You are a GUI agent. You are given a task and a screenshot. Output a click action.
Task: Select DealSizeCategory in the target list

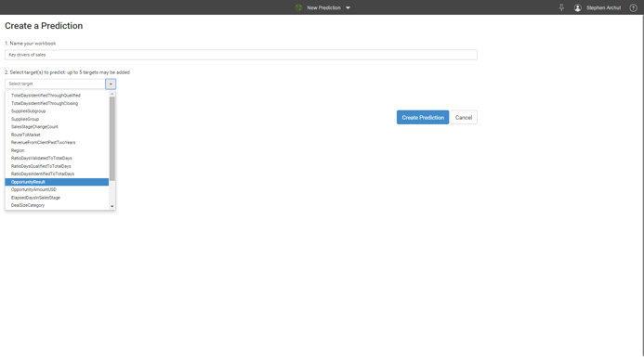[57, 205]
